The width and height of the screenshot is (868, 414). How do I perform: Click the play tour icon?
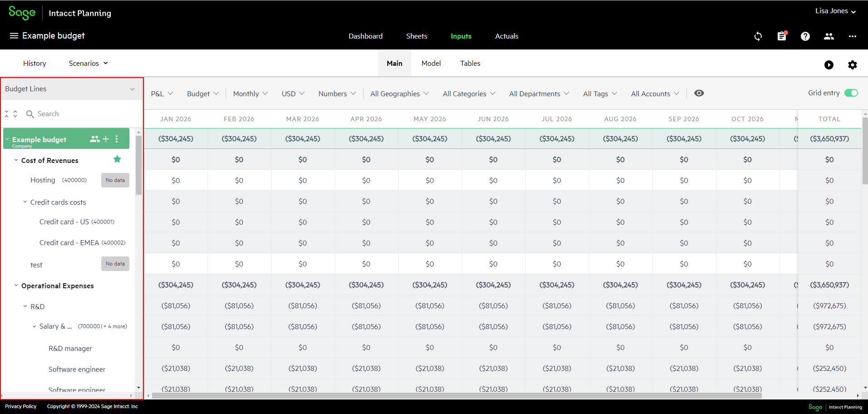pos(829,65)
